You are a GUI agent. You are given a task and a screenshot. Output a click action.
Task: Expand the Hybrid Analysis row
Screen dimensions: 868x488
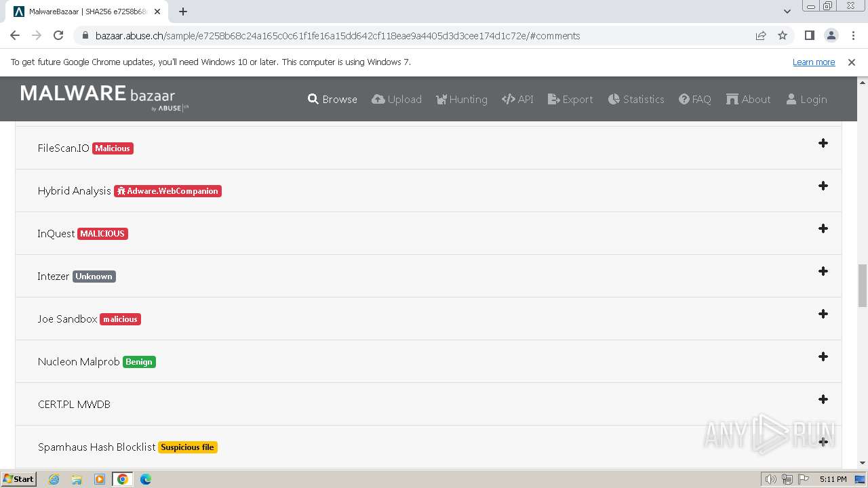(823, 186)
